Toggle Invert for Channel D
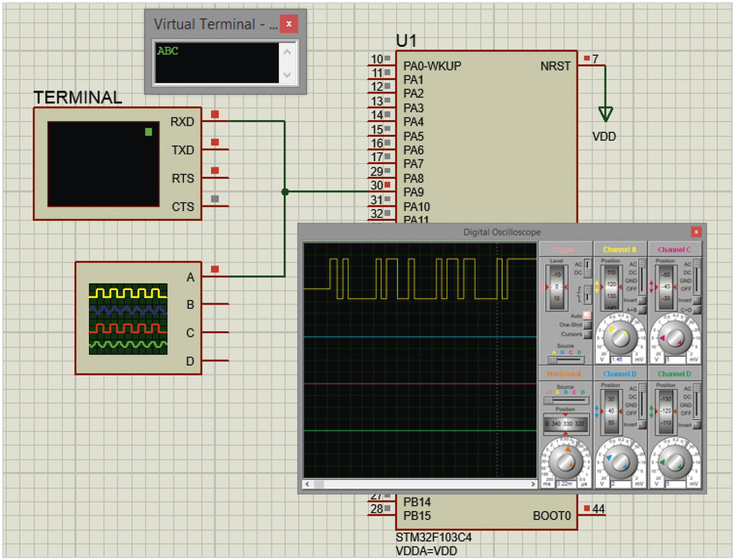 pyautogui.click(x=697, y=425)
